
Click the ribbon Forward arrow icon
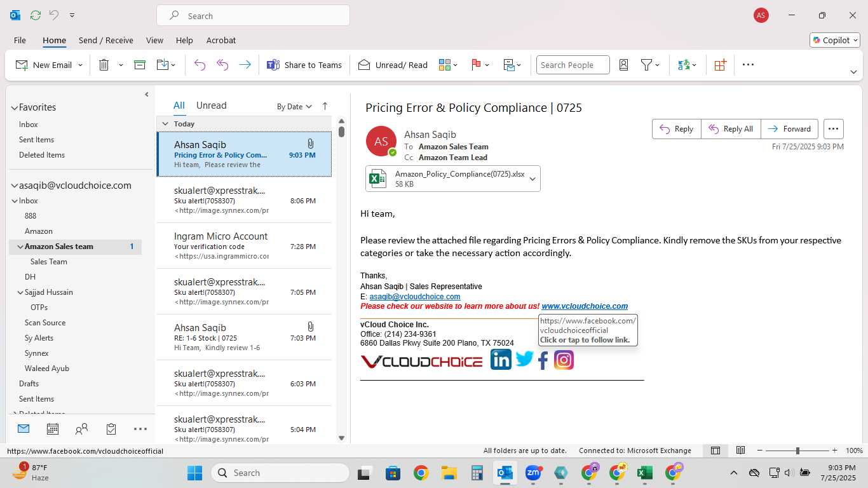point(245,65)
